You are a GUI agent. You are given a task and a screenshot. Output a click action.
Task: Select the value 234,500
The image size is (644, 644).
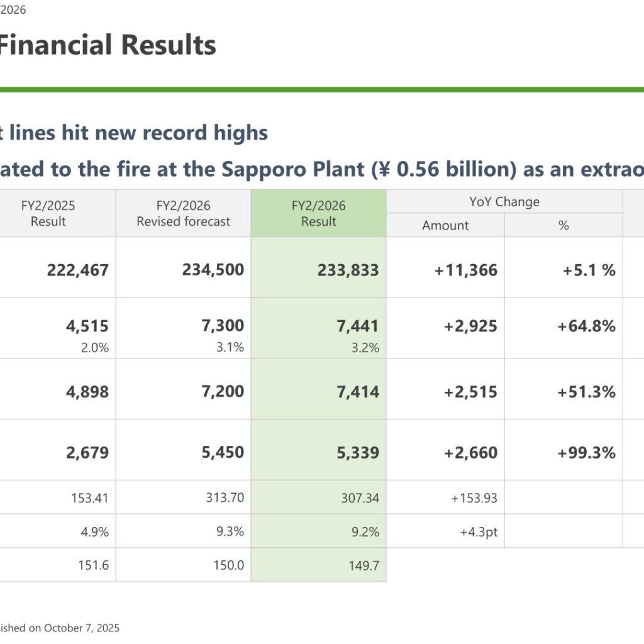pyautogui.click(x=213, y=269)
